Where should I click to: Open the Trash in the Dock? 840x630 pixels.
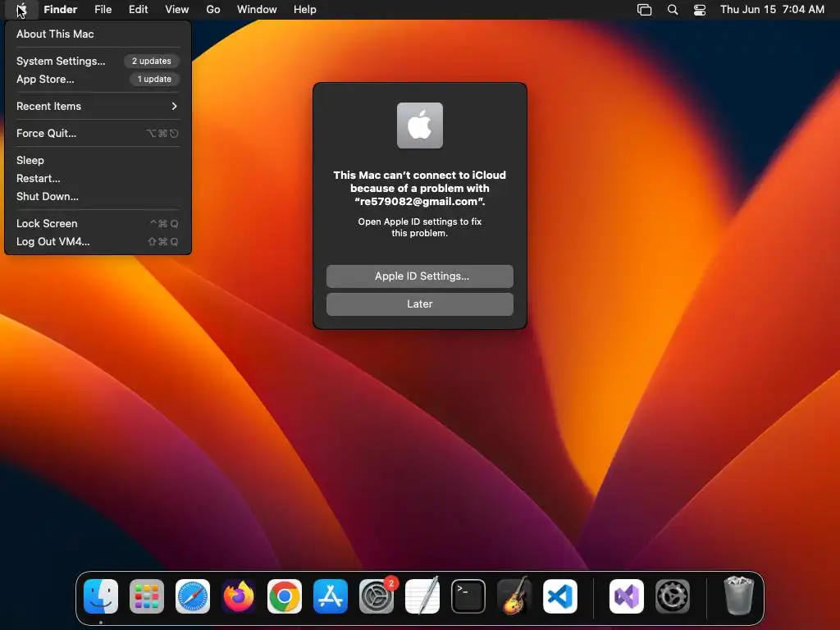tap(739, 596)
